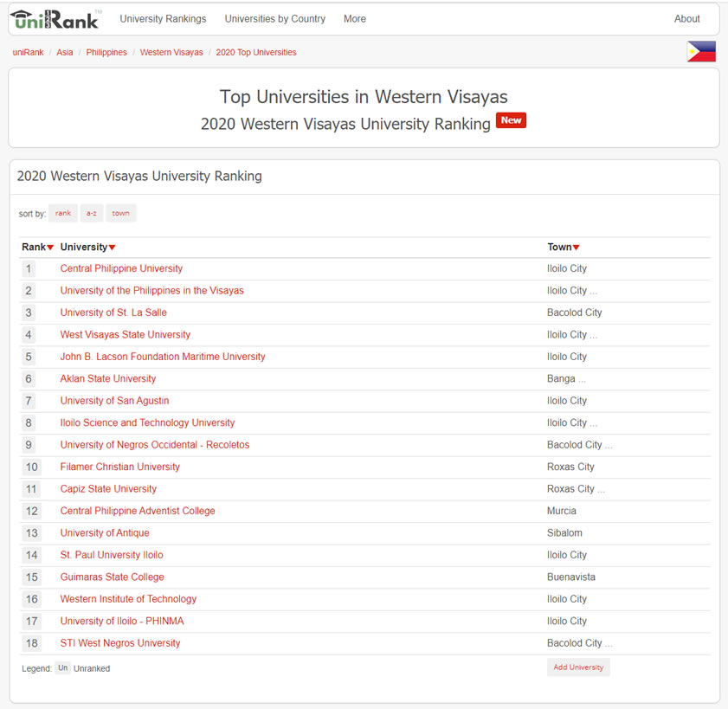This screenshot has height=709, width=728.
Task: Click the uniRank breadcrumb link
Action: pos(28,53)
